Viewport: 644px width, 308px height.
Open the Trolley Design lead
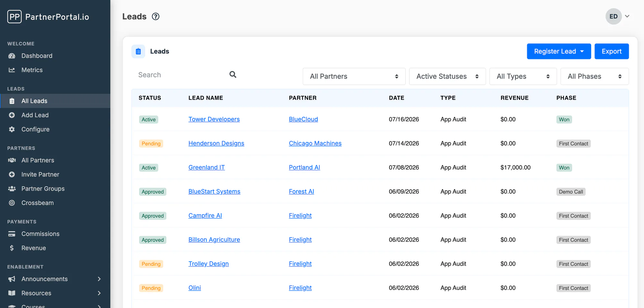[209, 264]
